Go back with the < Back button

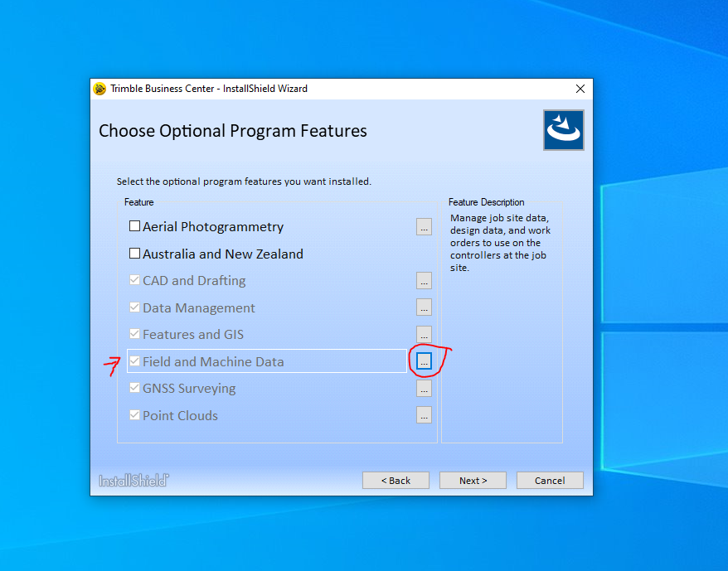[396, 481]
